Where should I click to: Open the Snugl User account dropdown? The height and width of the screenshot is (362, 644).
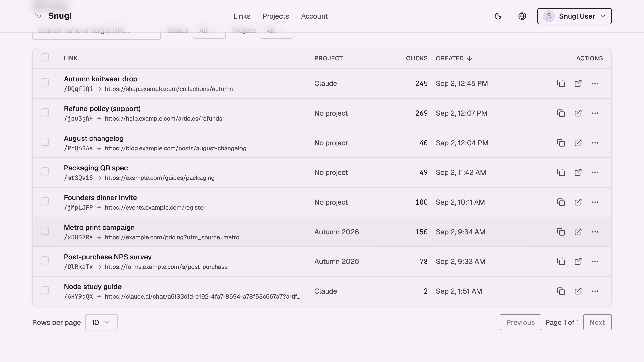point(575,16)
